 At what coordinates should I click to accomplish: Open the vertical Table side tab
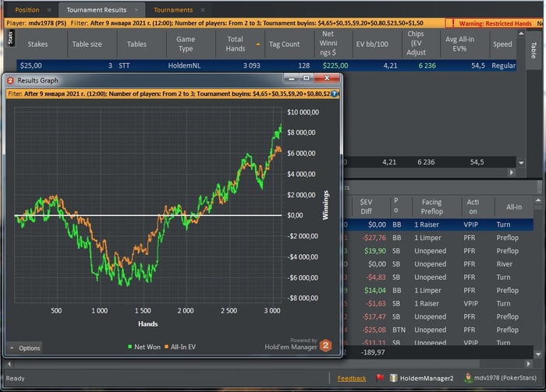533,50
